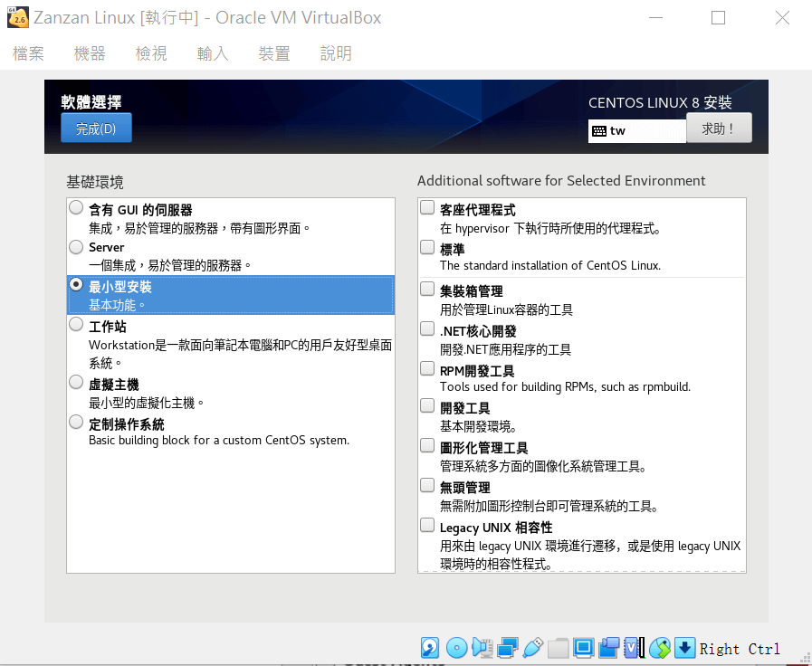Image resolution: width=812 pixels, height=666 pixels.
Task: Open the '檔案' File menu
Action: [x=28, y=53]
